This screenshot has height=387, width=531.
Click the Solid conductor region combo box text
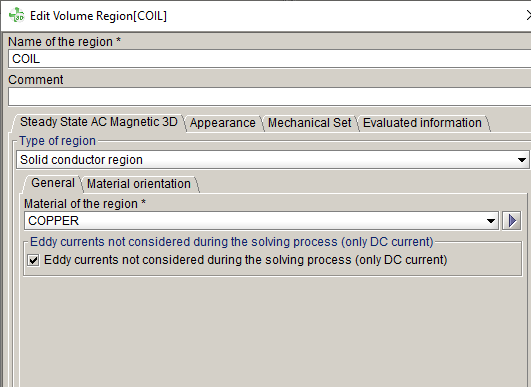click(x=81, y=160)
